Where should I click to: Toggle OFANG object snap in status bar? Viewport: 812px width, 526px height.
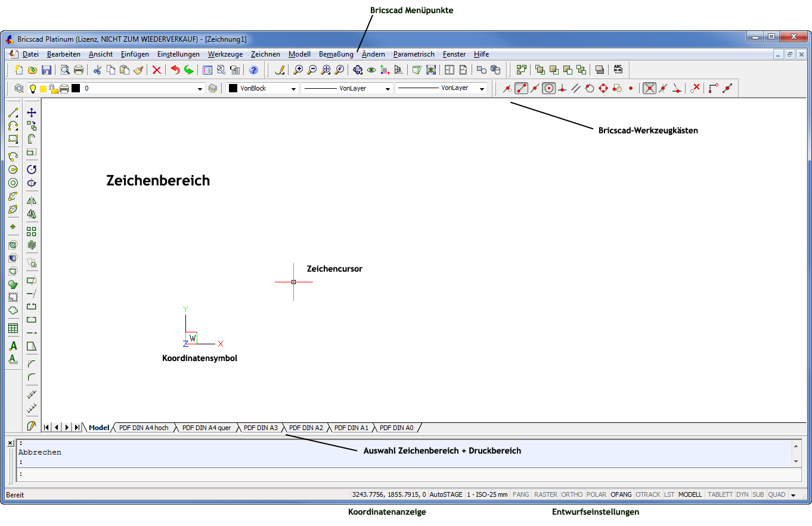tap(621, 494)
